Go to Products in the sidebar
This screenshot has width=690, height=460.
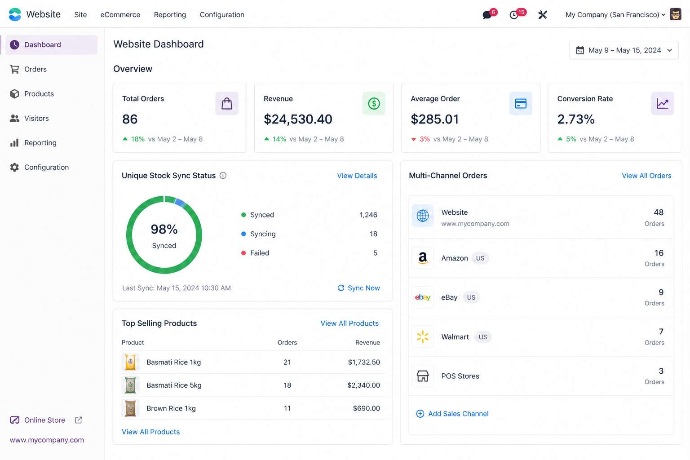coord(39,94)
